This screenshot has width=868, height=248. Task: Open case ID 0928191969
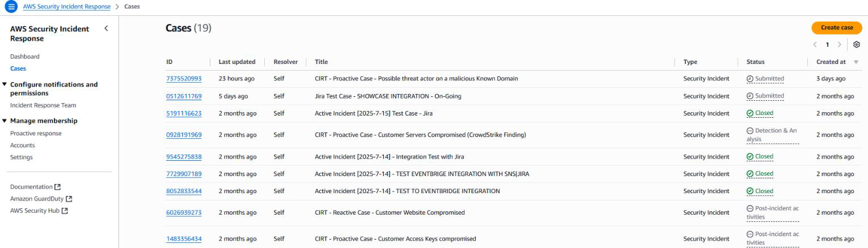tap(184, 135)
